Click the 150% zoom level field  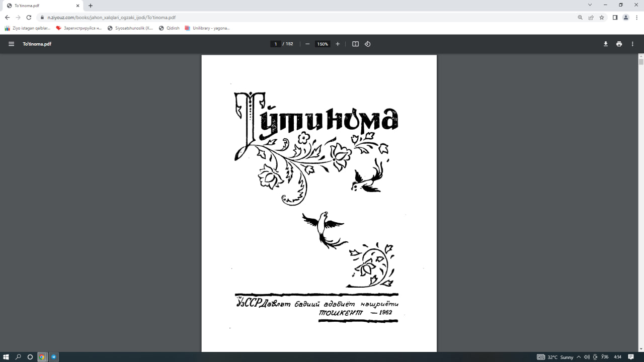(x=322, y=44)
